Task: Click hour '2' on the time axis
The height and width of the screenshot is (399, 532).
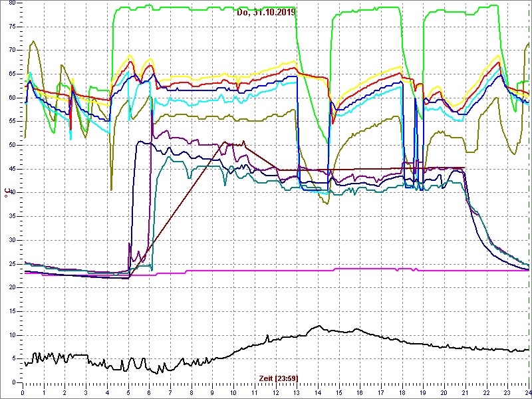Action: pos(65,392)
